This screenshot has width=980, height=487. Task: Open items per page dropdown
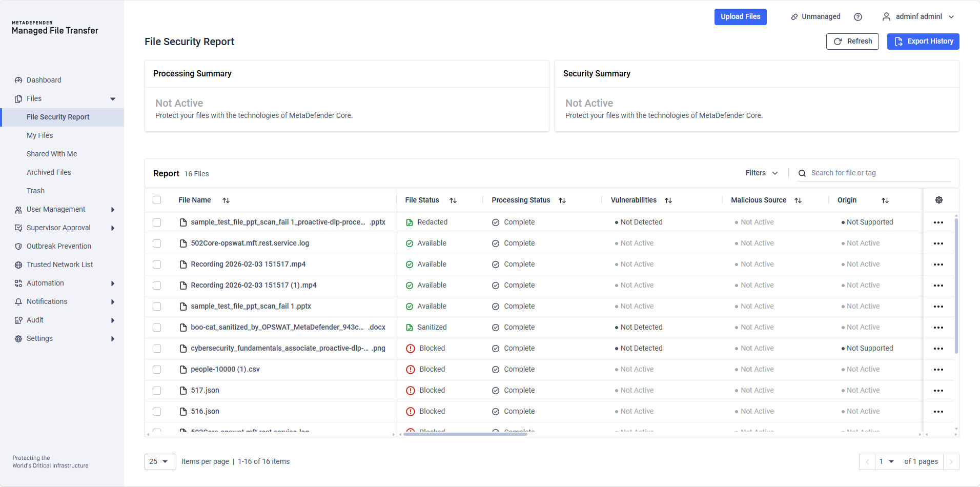160,461
